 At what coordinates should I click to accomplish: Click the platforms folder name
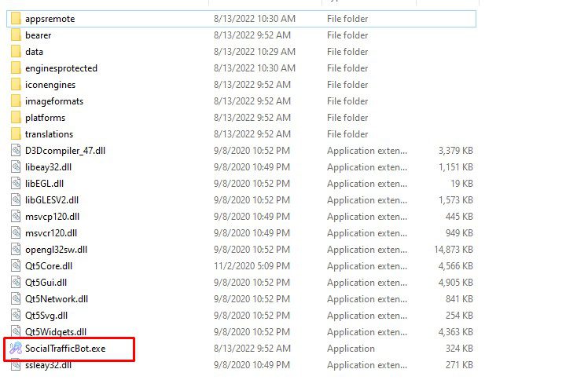[45, 118]
